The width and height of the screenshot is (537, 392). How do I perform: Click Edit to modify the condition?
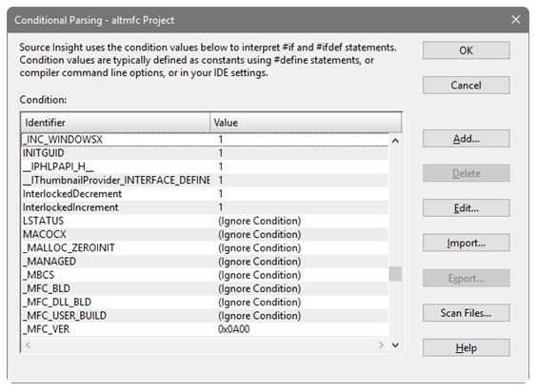[x=466, y=207]
